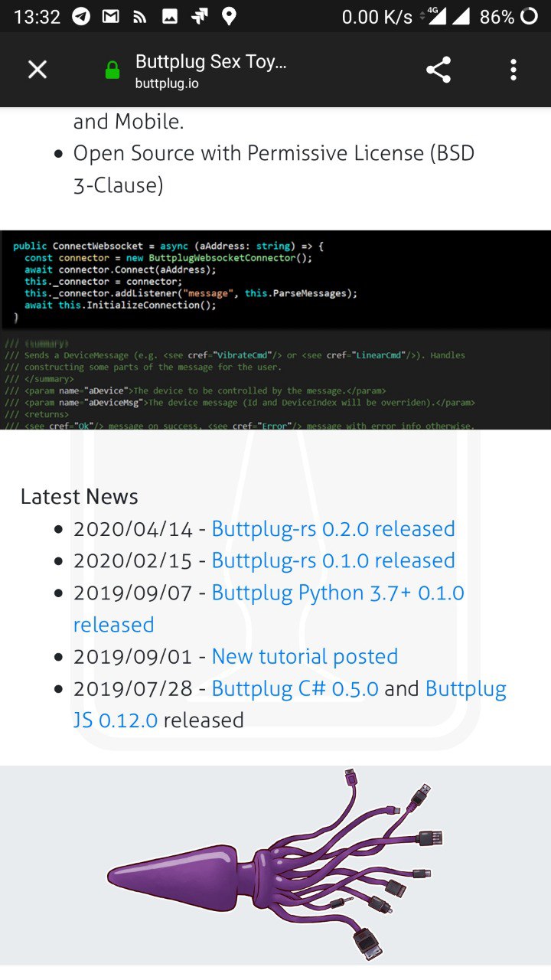This screenshot has height=980, width=551.
Task: Open New tutorial posted link
Action: click(x=305, y=656)
